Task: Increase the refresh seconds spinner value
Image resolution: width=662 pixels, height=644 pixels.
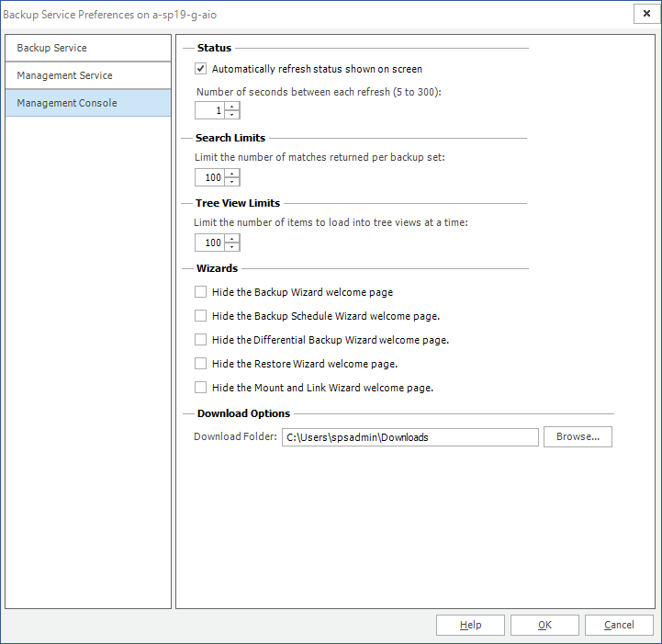Action: 232,107
